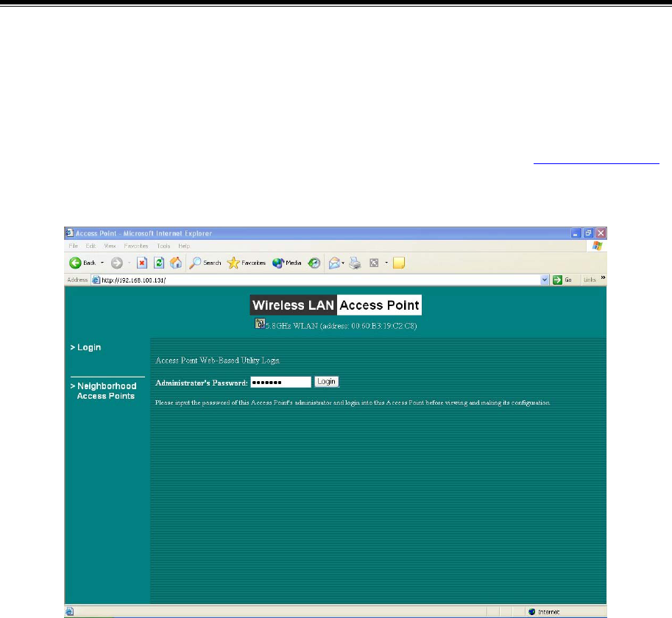The width and height of the screenshot is (672, 618).
Task: Expand the Links chevron overflow
Action: pos(603,278)
